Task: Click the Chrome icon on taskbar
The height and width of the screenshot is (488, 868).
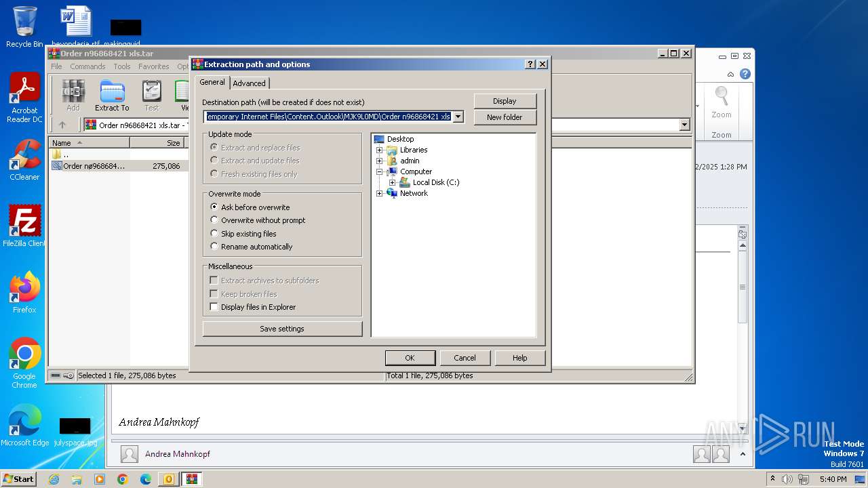Action: click(123, 479)
